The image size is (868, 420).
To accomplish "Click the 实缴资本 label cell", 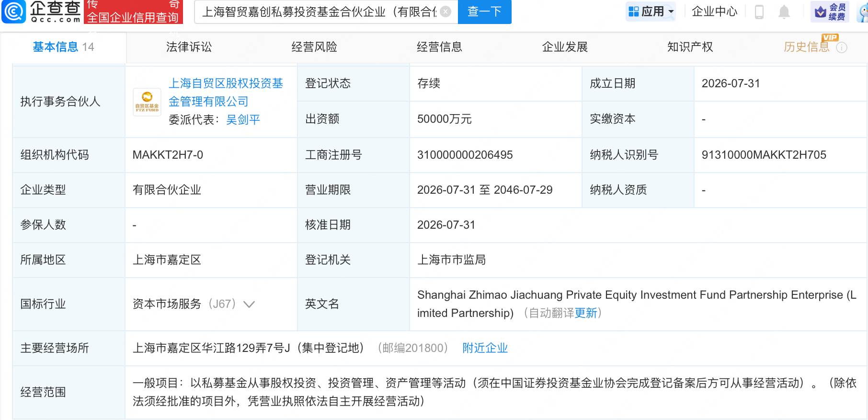I will pyautogui.click(x=638, y=119).
